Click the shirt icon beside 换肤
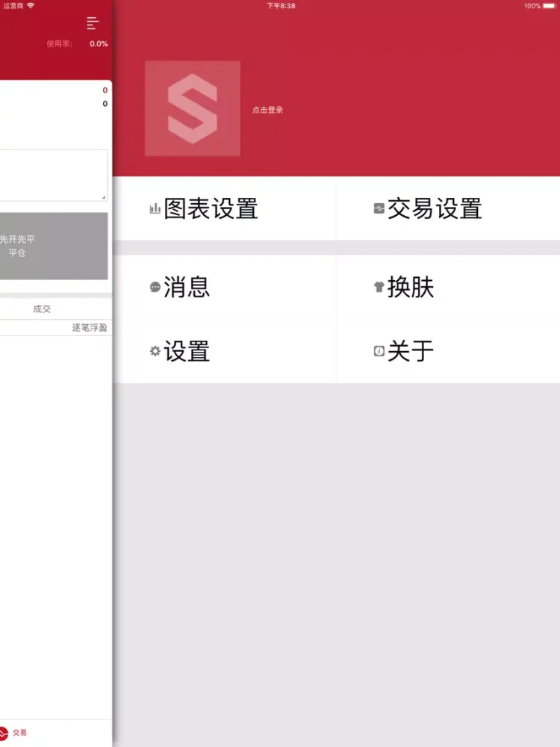The height and width of the screenshot is (747, 560). click(379, 287)
